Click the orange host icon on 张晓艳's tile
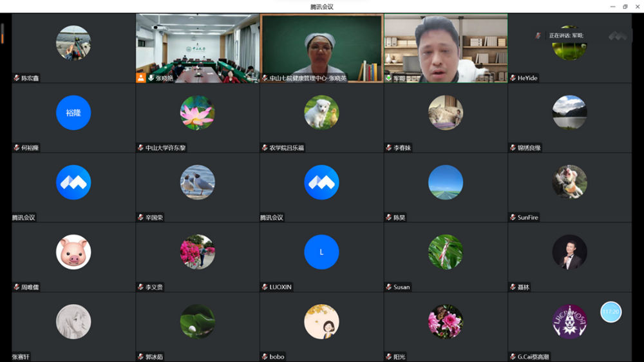 tap(140, 78)
